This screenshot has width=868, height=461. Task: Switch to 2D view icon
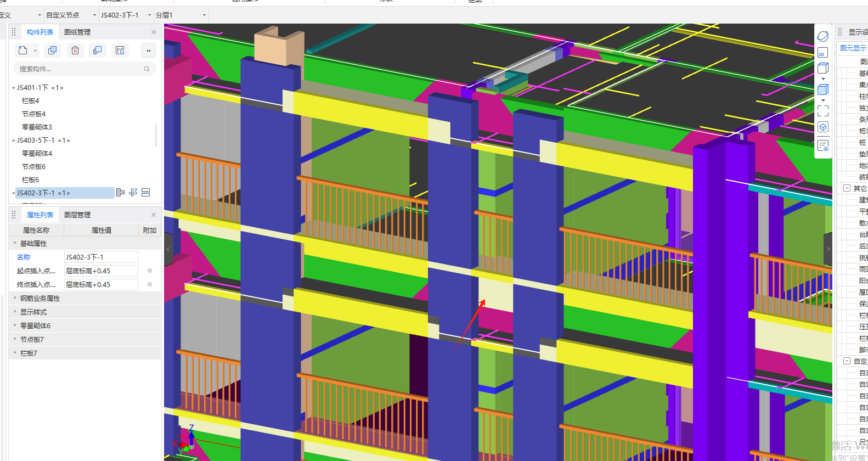pos(822,53)
